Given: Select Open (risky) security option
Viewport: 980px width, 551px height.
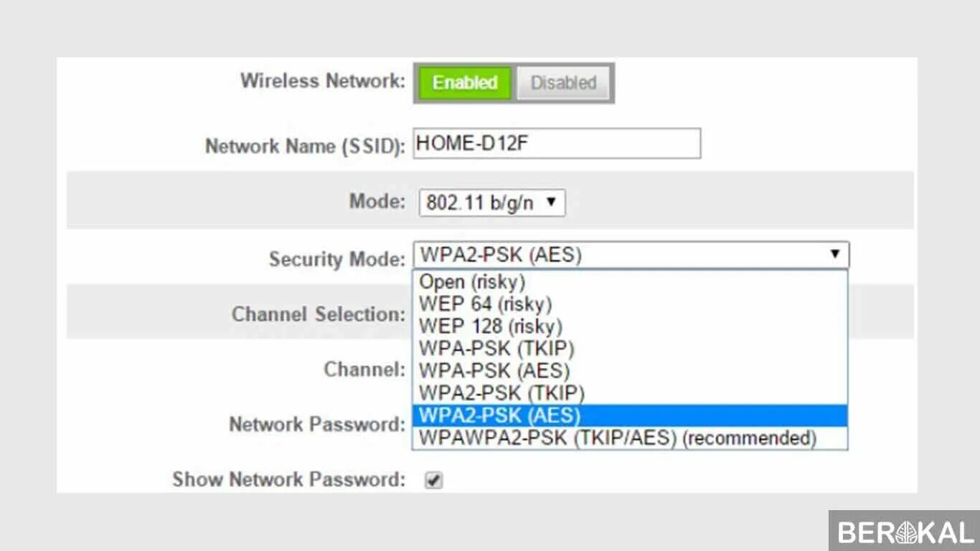Looking at the screenshot, I should (x=472, y=281).
